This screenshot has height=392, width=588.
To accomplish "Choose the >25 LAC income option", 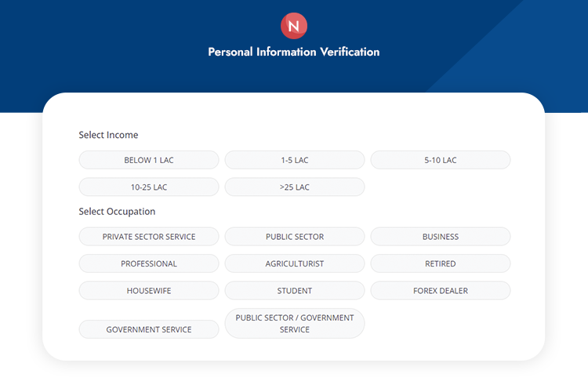I will coord(295,187).
